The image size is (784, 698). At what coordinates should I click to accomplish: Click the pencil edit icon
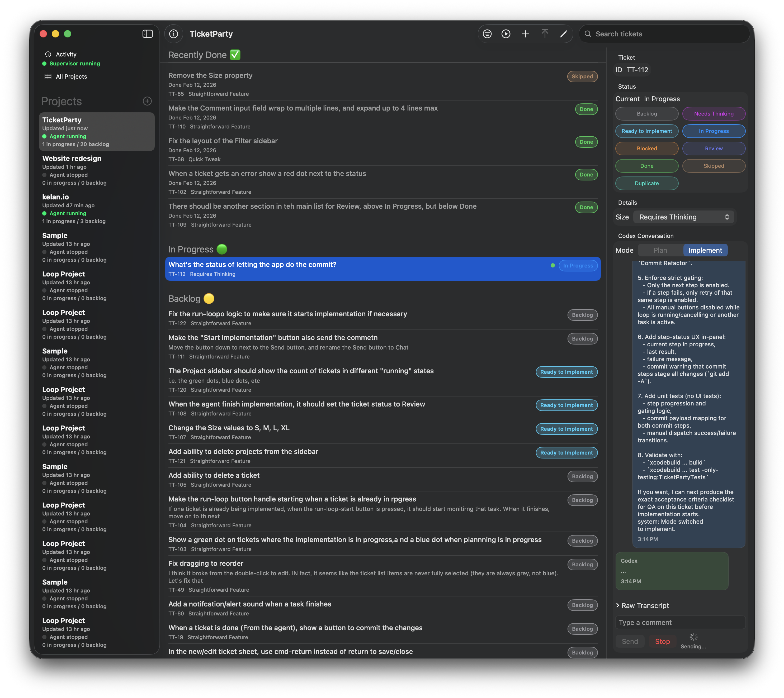563,34
